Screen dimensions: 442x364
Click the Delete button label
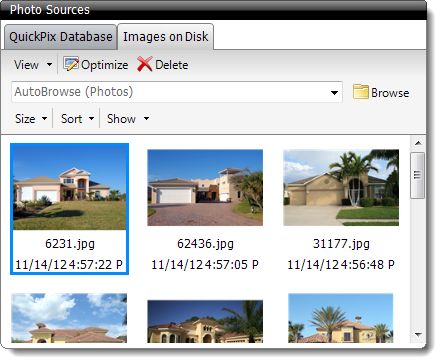[x=172, y=65]
